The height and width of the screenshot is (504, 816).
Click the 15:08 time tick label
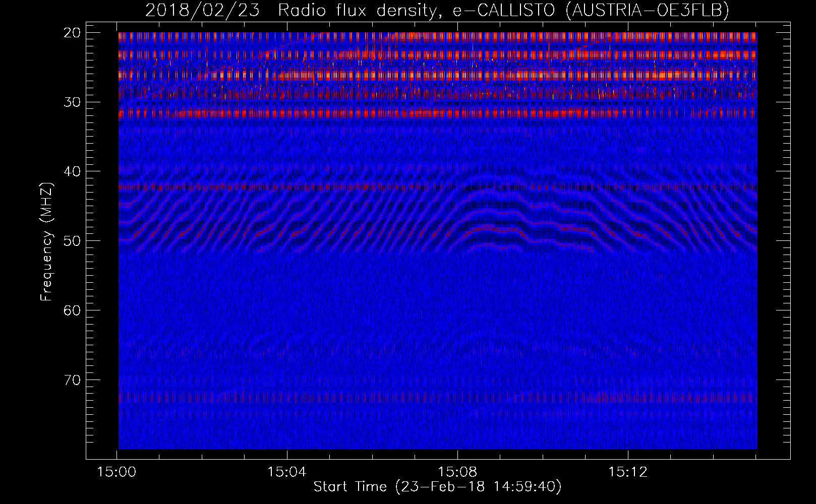[x=457, y=472]
